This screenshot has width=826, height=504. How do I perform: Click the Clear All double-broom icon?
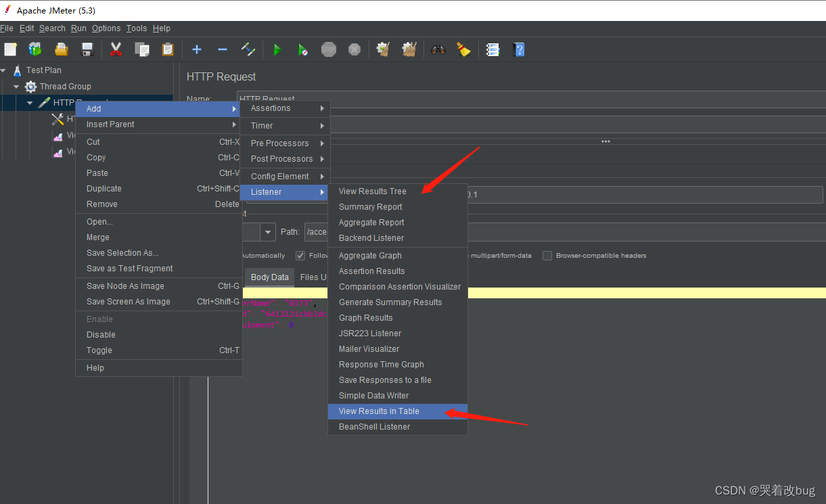click(x=409, y=49)
